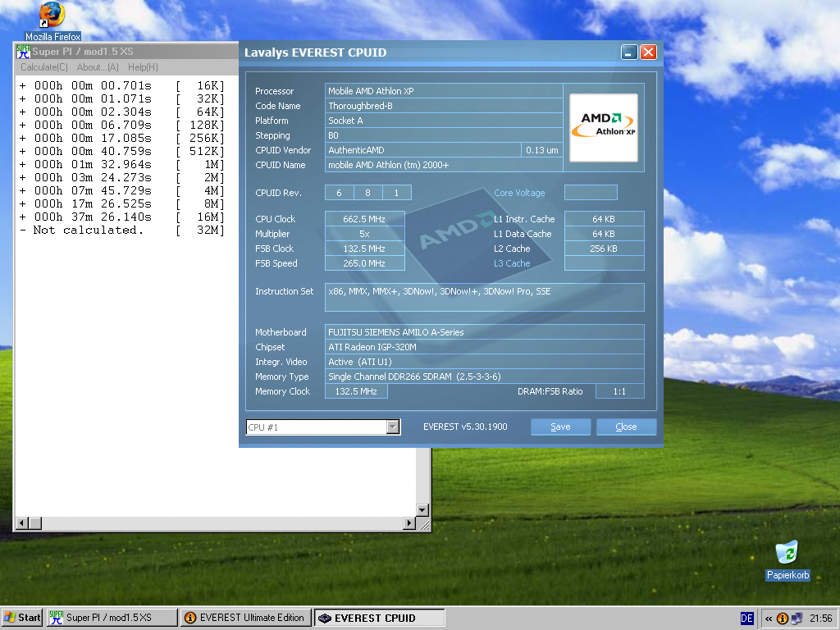Click the Multiplier 5x value

tap(364, 234)
